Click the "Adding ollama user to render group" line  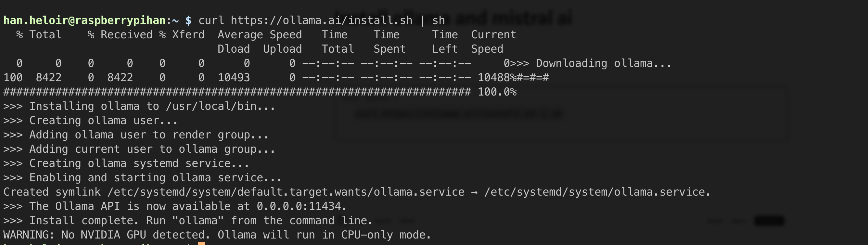point(136,135)
